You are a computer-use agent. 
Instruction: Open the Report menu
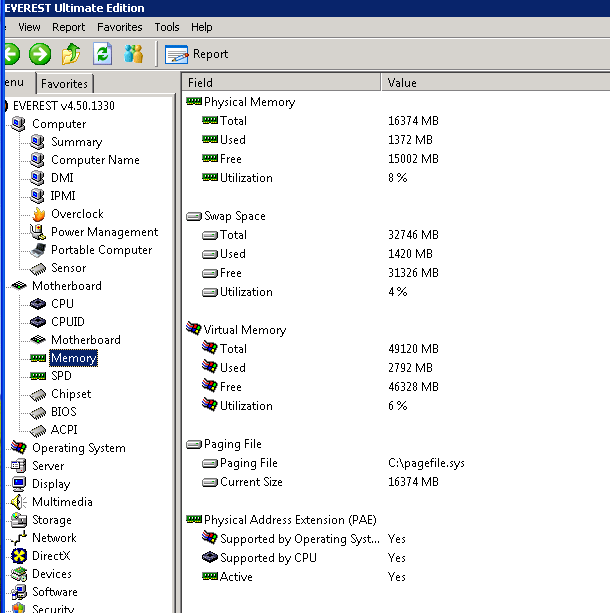click(68, 27)
